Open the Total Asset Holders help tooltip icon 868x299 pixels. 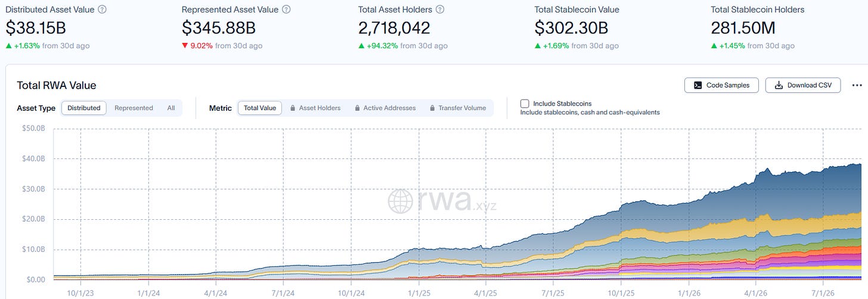[x=440, y=10]
